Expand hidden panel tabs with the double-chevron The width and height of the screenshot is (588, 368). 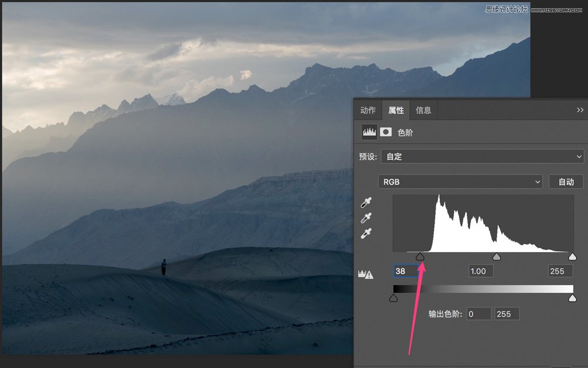pyautogui.click(x=580, y=110)
